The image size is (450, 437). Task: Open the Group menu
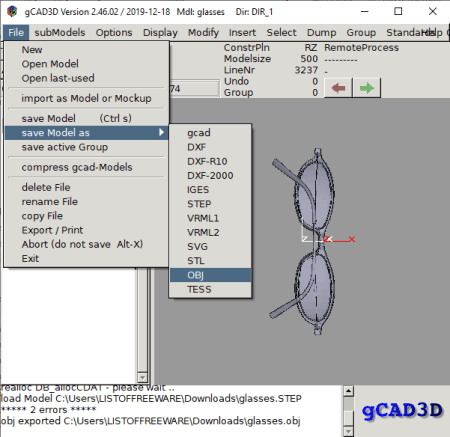(x=361, y=33)
